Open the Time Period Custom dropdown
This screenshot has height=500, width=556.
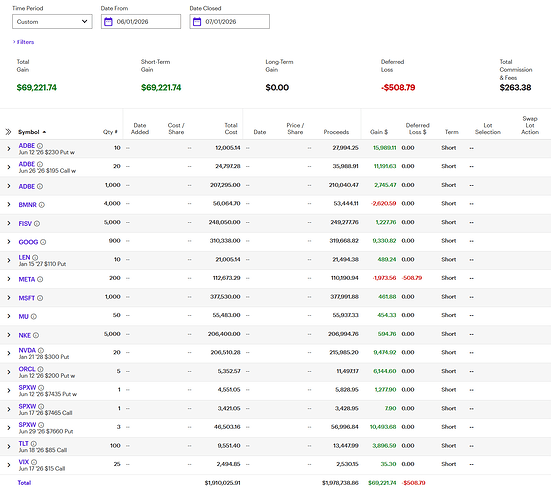click(52, 22)
